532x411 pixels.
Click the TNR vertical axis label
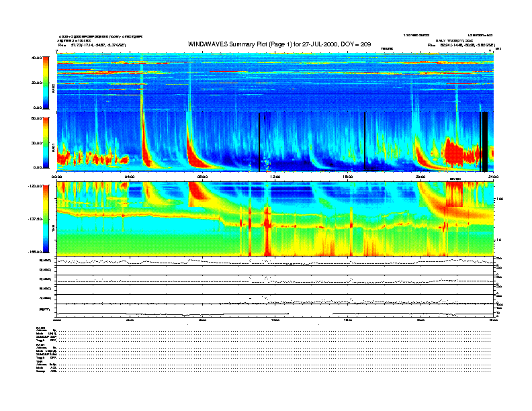tap(53, 230)
